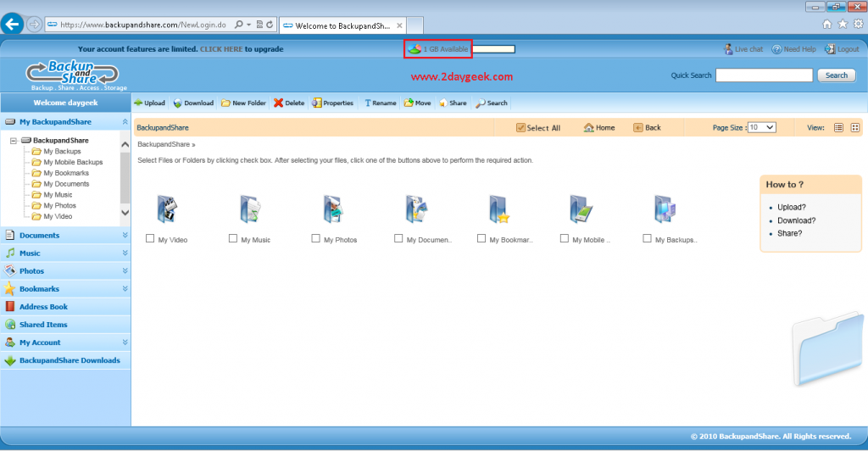Open the My Video folder icon

coord(166,209)
